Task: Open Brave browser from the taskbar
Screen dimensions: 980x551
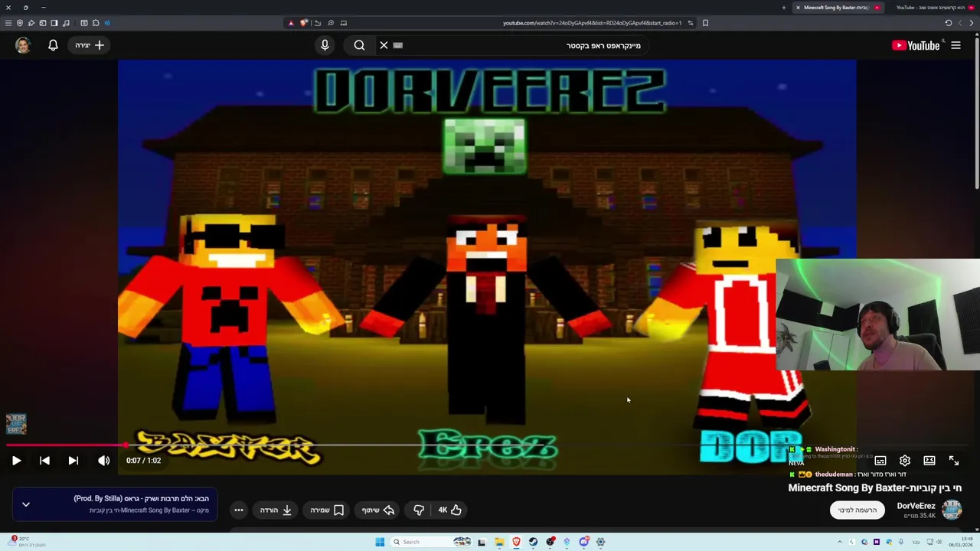Action: click(516, 542)
